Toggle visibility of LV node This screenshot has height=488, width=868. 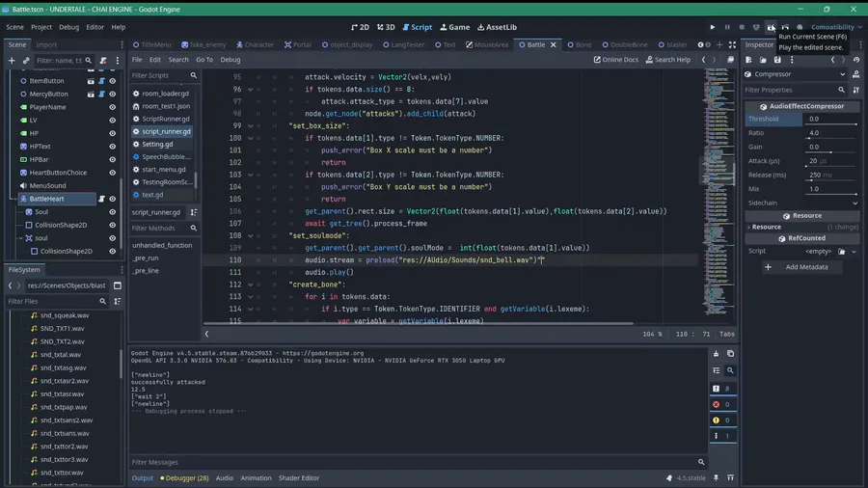[113, 120]
